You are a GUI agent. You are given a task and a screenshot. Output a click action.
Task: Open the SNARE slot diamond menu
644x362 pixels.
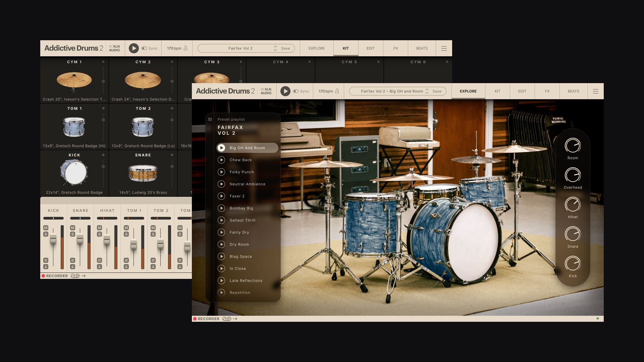tap(172, 155)
